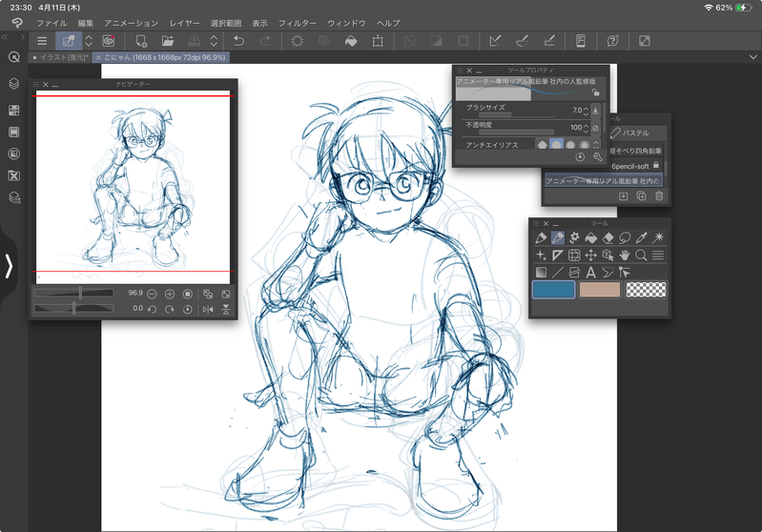Click the Undo arrow in command bar
The width and height of the screenshot is (762, 532).
pyautogui.click(x=238, y=41)
